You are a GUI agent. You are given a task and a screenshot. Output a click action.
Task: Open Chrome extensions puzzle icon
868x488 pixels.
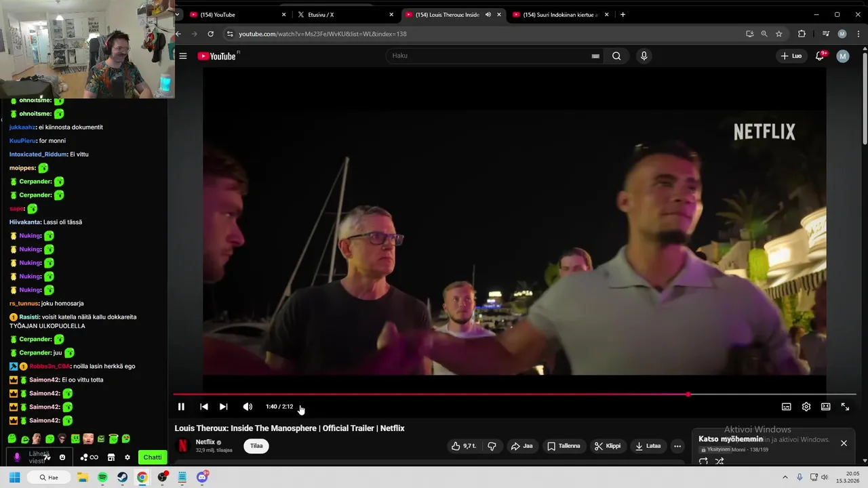click(x=802, y=34)
